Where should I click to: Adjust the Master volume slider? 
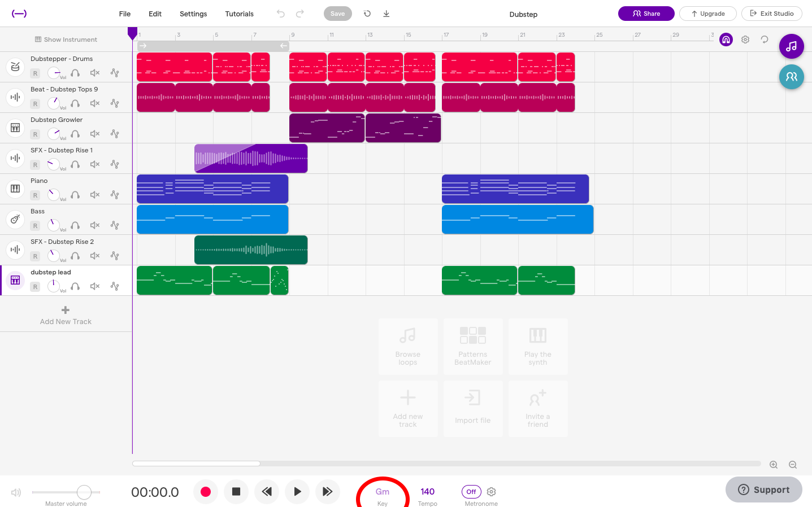(x=84, y=492)
